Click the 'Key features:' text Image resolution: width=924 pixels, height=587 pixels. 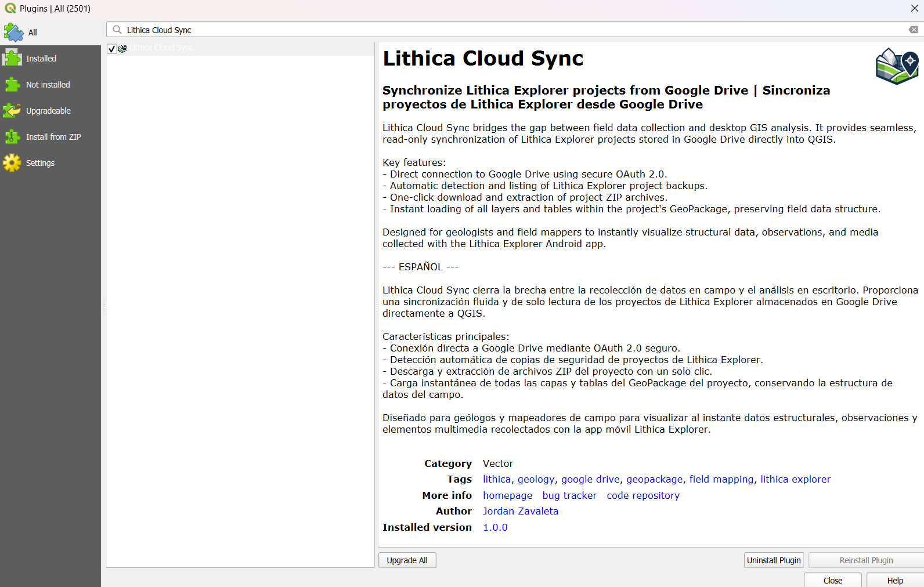[414, 162]
